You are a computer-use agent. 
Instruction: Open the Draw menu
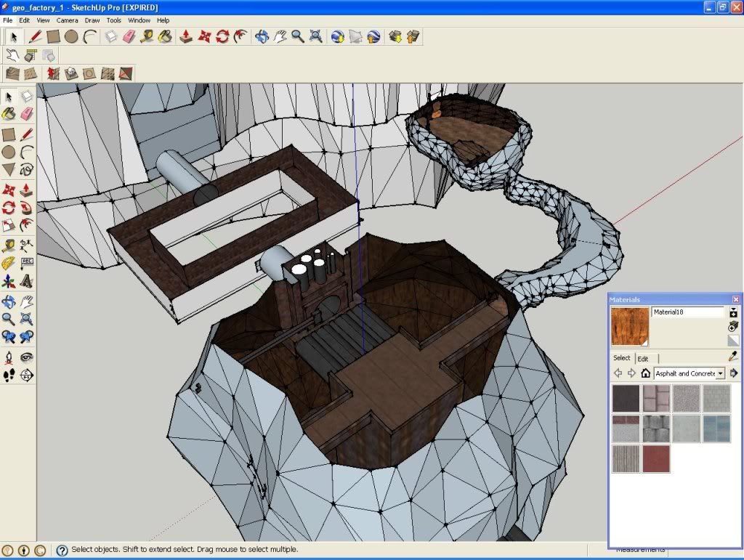click(92, 20)
